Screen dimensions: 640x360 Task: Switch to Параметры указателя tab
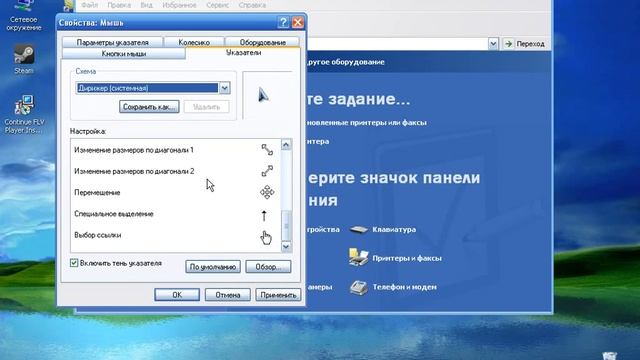(113, 42)
